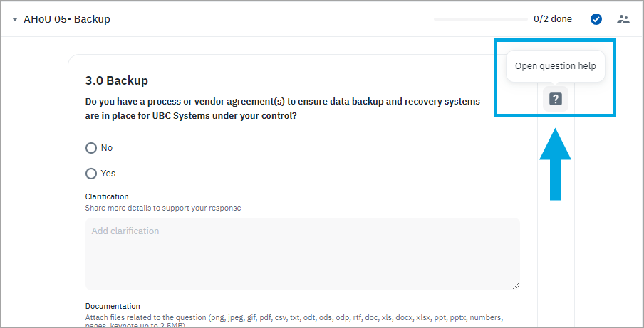Click the Open question help tooltip

[555, 66]
